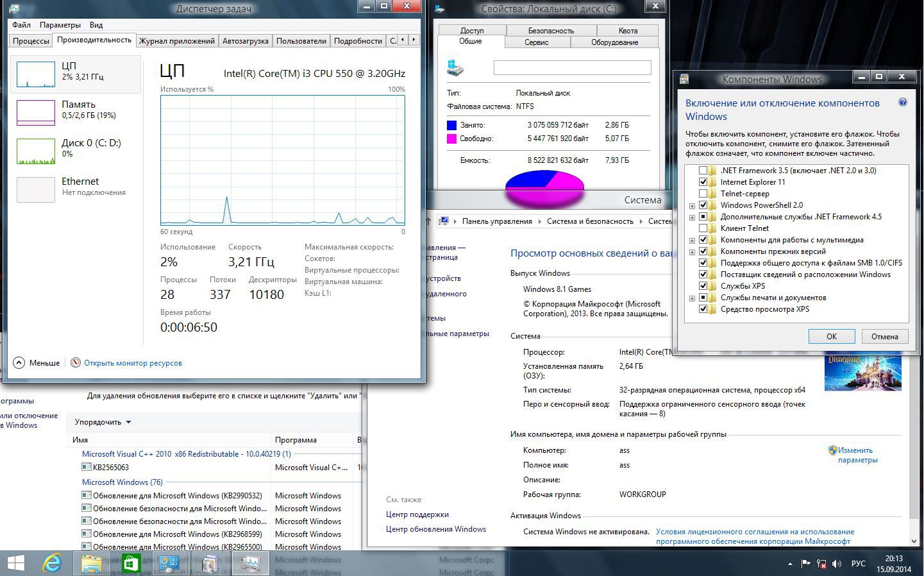
Task: Click Система и безопасность breadcrumb
Action: (x=590, y=221)
